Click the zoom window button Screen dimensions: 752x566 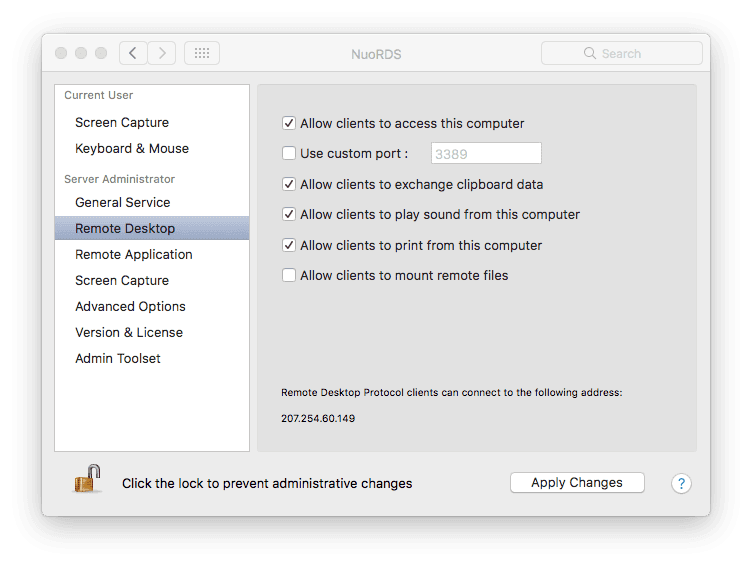coord(101,53)
